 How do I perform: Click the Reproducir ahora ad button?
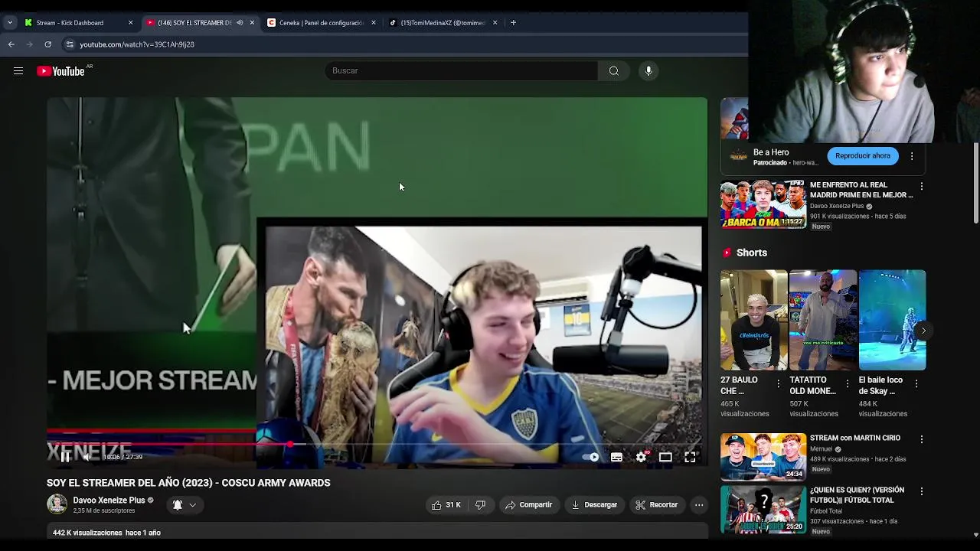point(863,156)
